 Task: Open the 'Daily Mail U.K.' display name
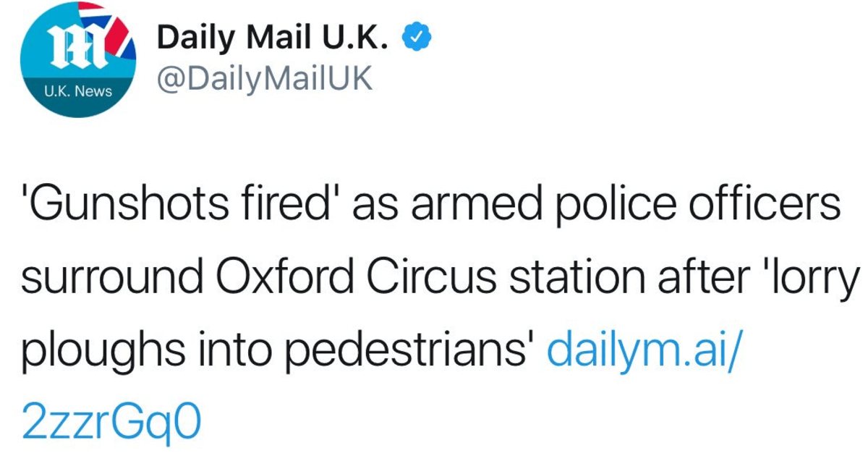(273, 38)
